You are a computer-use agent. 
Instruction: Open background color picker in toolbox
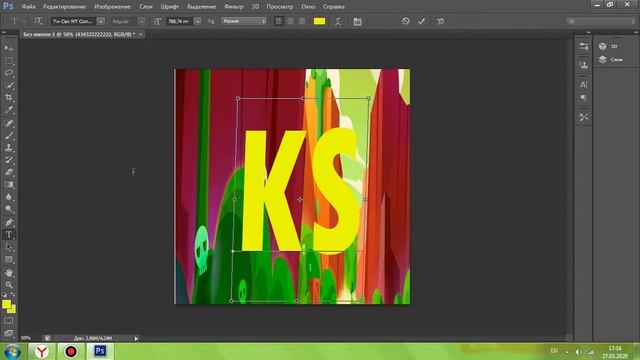[13, 310]
